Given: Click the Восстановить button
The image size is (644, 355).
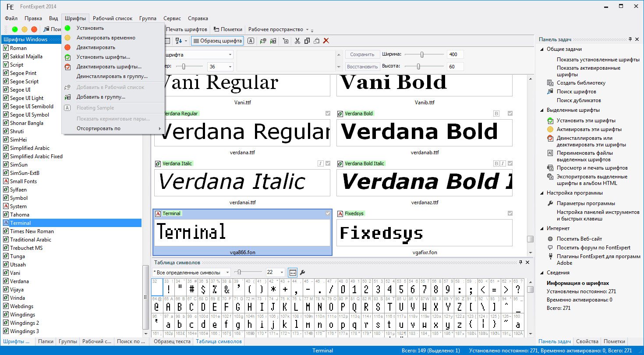Looking at the screenshot, I should [362, 67].
